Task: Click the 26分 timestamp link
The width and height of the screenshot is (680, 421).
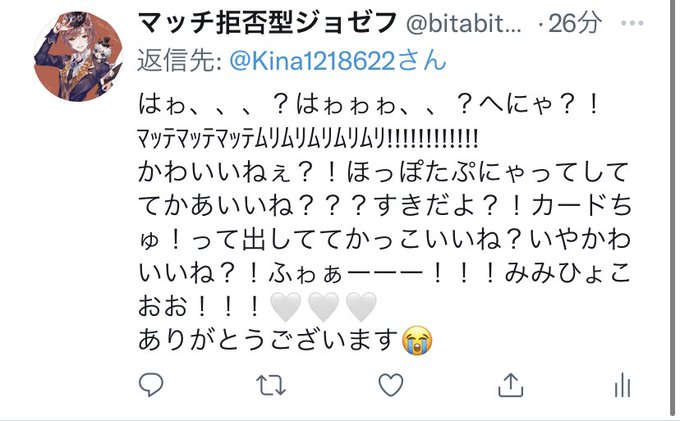Action: (575, 23)
